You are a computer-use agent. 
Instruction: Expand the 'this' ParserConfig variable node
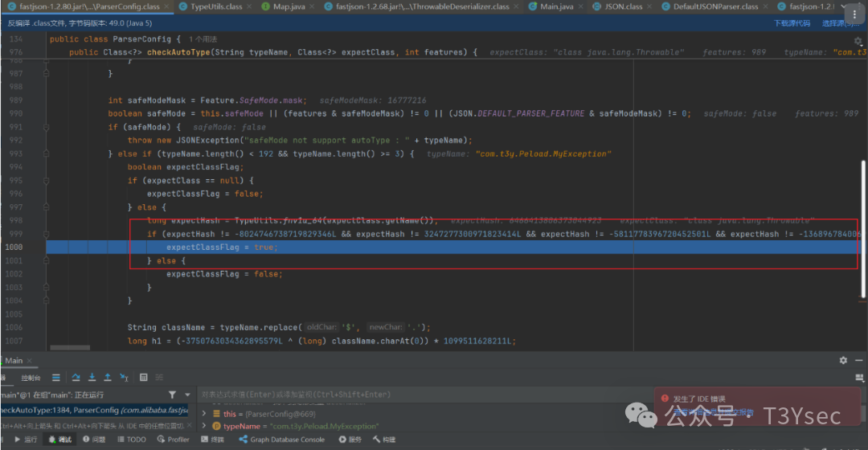tap(204, 413)
